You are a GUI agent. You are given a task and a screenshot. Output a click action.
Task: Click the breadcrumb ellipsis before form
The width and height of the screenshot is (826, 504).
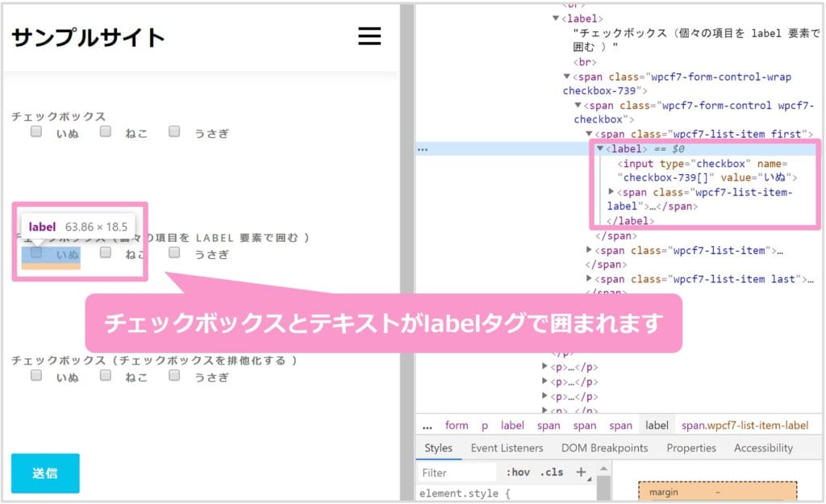(x=428, y=427)
